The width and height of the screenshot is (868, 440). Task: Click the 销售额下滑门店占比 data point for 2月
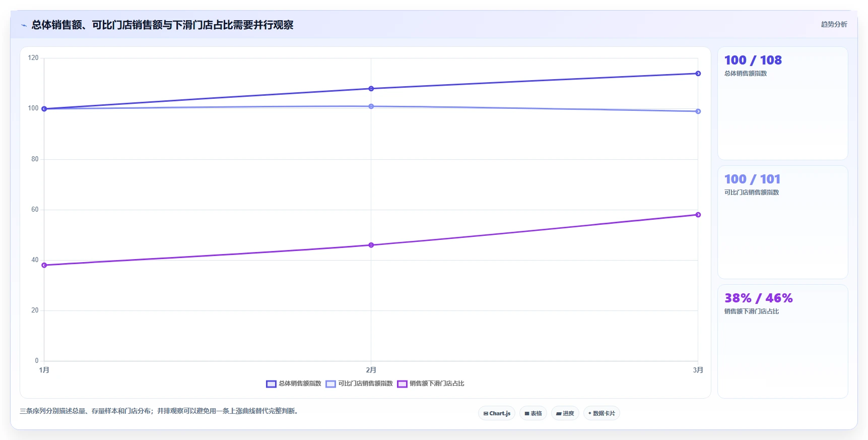click(x=371, y=245)
